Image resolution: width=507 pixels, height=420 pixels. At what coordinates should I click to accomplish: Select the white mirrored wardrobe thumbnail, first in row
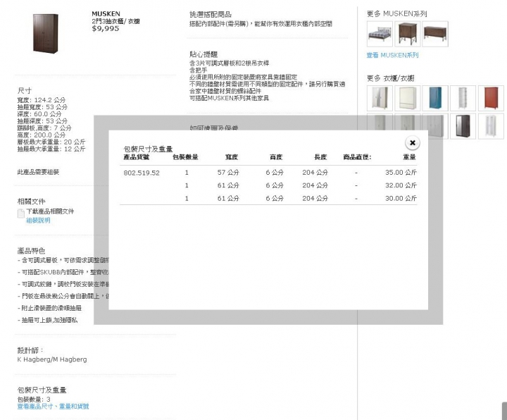tap(380, 99)
